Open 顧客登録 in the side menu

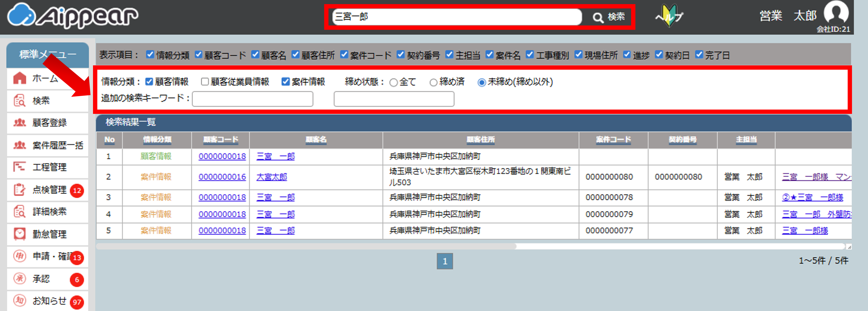pos(49,123)
